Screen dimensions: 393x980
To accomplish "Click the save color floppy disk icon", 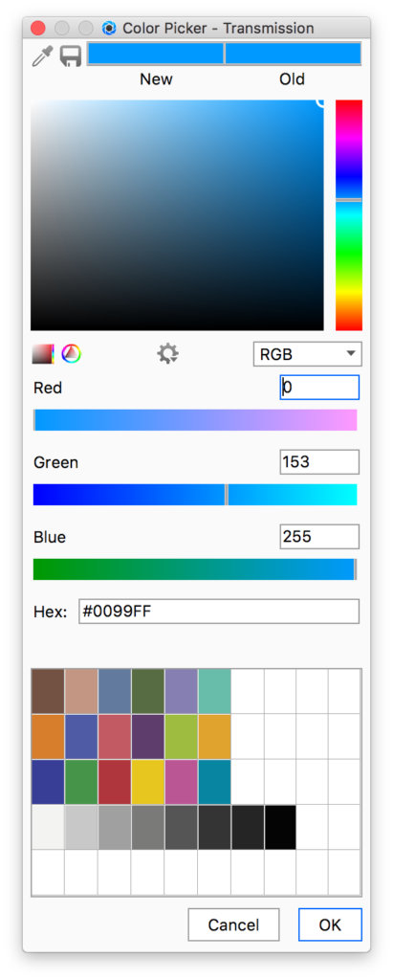I will (x=71, y=56).
